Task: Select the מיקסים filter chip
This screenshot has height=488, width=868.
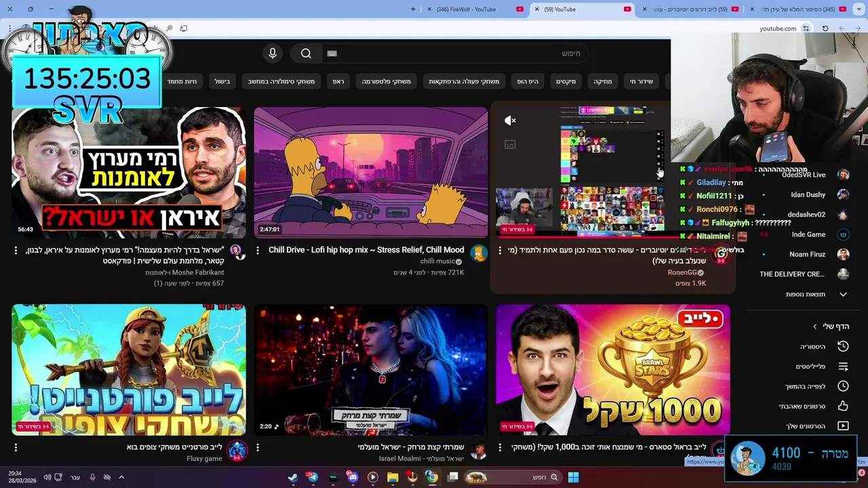Action: tap(566, 81)
